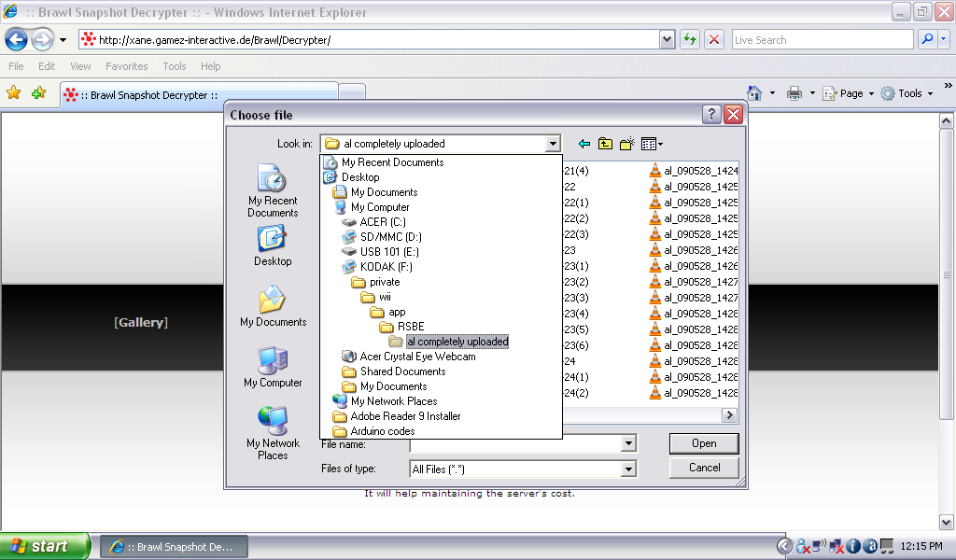Image resolution: width=956 pixels, height=560 pixels.
Task: Select Adobe Reader 9 Installer folder
Action: click(x=405, y=416)
